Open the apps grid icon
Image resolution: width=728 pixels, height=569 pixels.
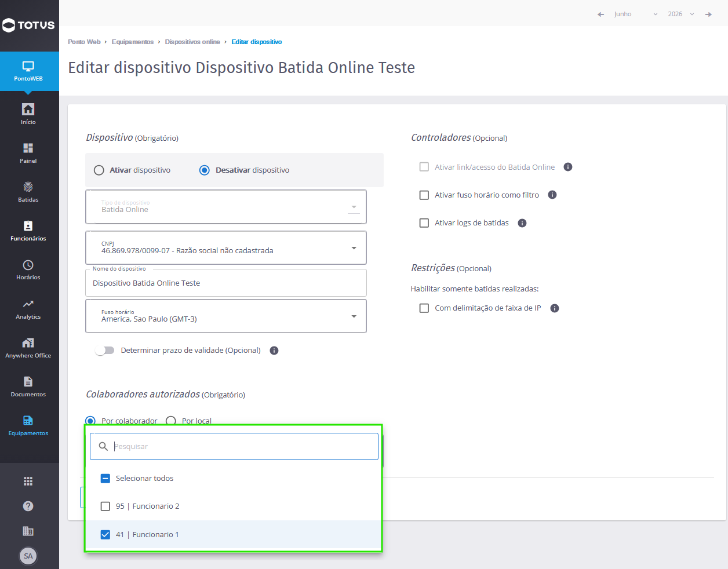click(x=28, y=481)
